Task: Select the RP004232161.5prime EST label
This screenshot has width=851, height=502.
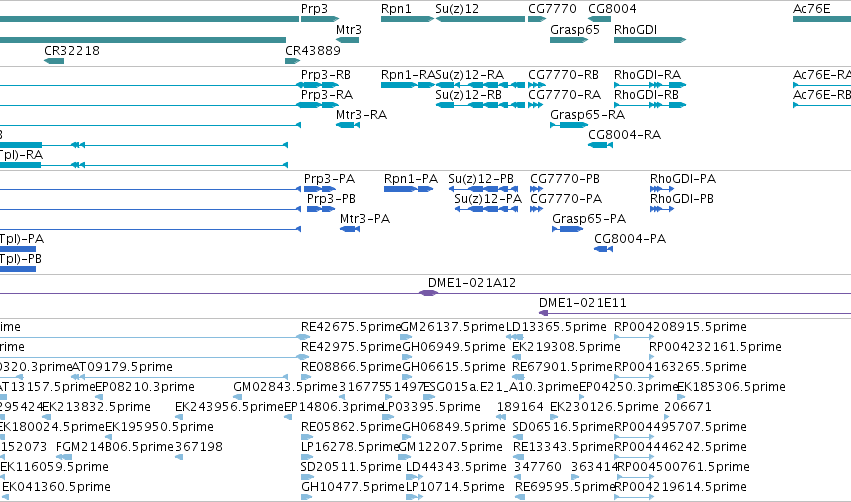Action: pos(715,347)
